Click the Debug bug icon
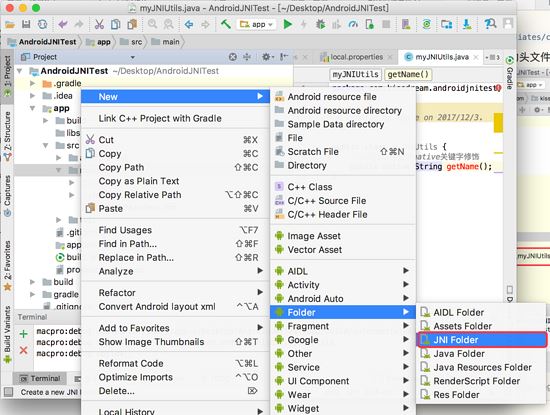This screenshot has height=415, width=550. [x=320, y=24]
